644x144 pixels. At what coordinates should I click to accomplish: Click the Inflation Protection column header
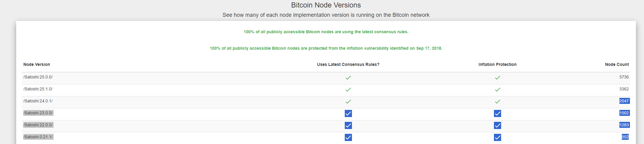pyautogui.click(x=498, y=64)
